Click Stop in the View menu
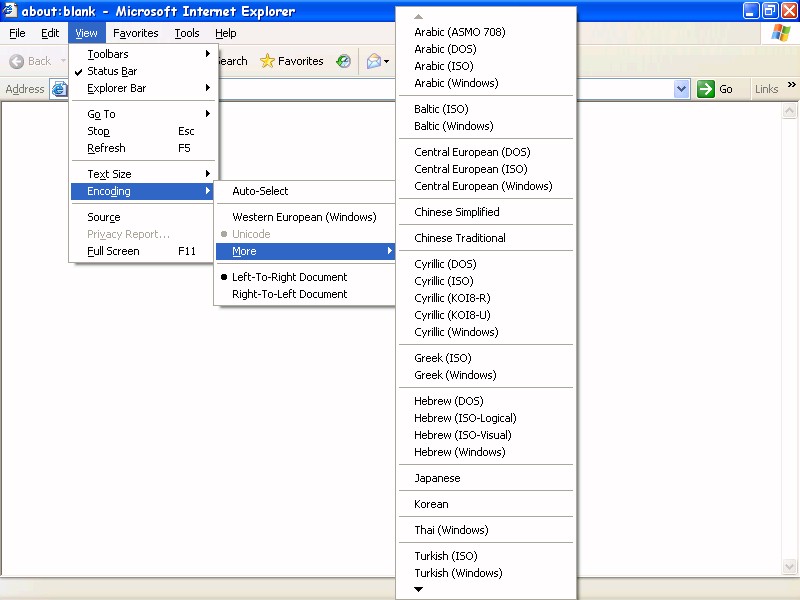The image size is (800, 600). click(x=142, y=131)
